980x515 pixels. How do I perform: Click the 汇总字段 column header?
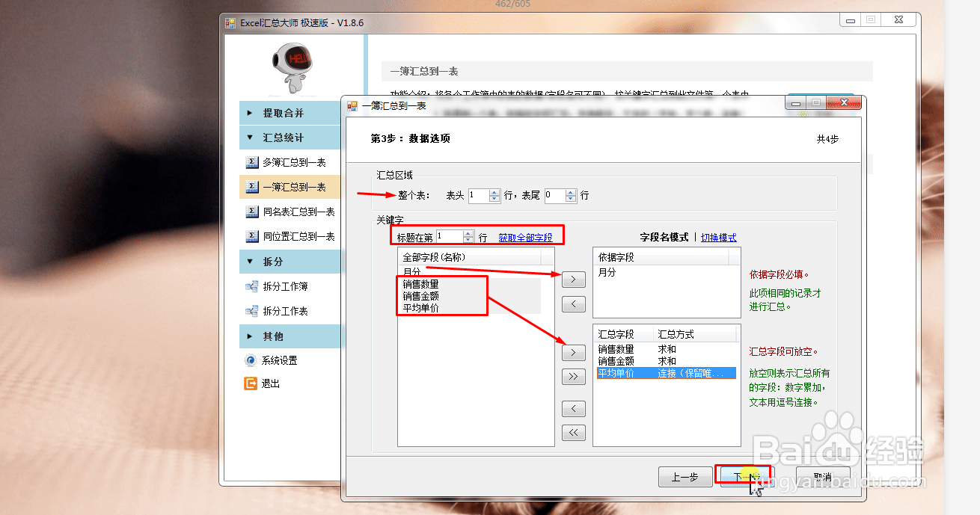click(x=624, y=334)
